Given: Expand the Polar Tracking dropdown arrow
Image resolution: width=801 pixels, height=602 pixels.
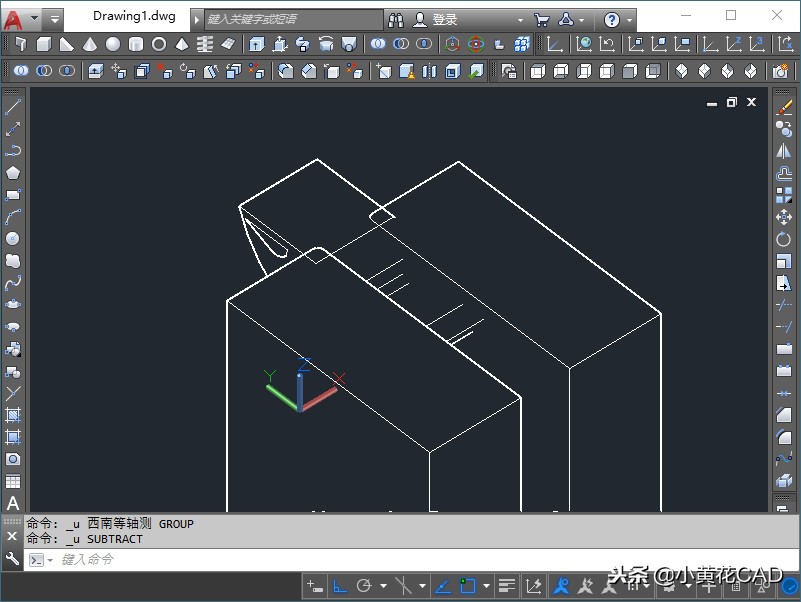Looking at the screenshot, I should click(383, 586).
